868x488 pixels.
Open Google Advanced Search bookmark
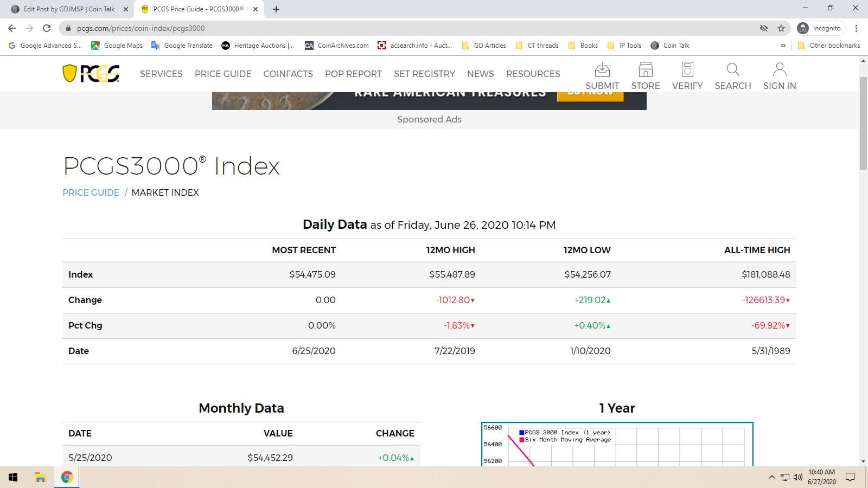click(x=45, y=46)
